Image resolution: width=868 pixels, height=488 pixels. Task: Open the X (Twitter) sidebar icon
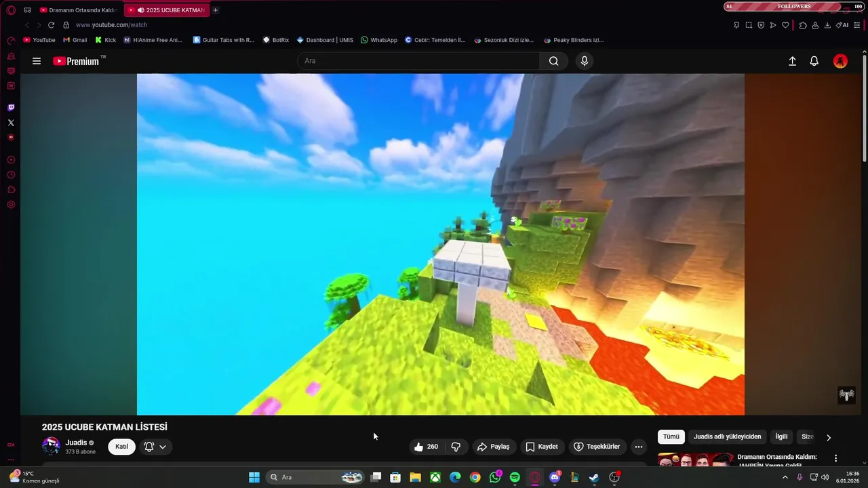(11, 123)
